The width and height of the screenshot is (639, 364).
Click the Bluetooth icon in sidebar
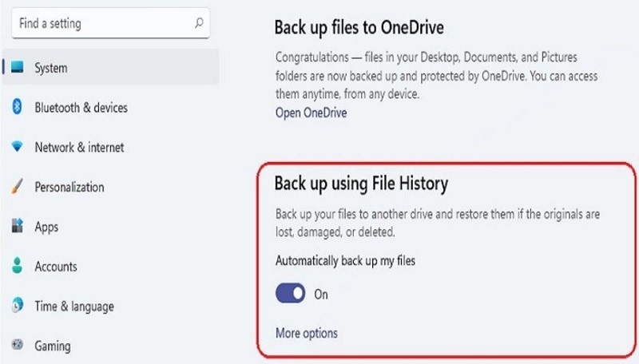click(x=18, y=107)
